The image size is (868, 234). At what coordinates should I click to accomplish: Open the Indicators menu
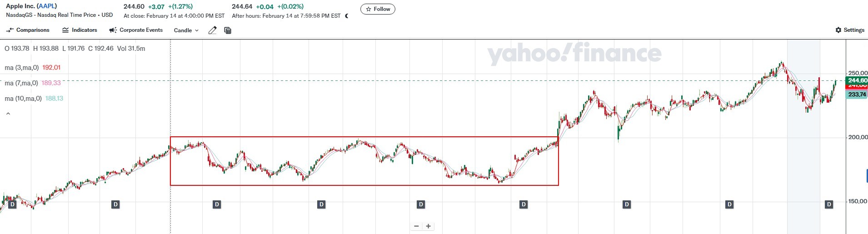pos(80,30)
